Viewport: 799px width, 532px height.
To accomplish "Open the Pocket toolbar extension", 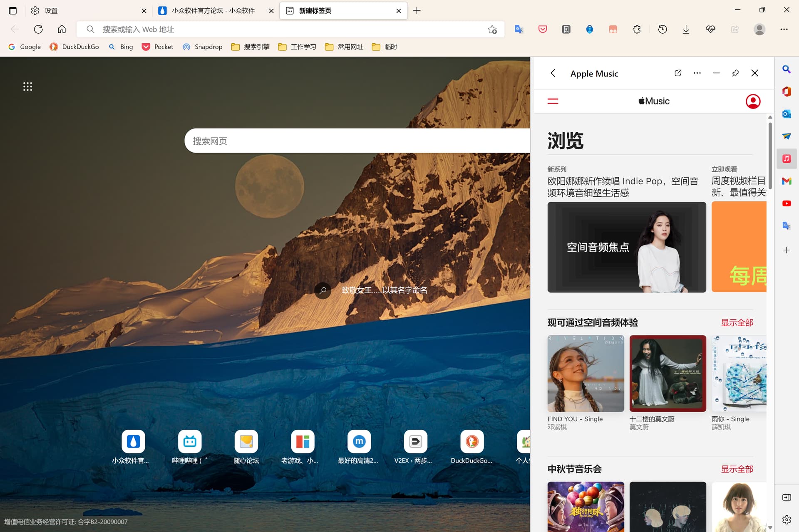I will coord(543,29).
